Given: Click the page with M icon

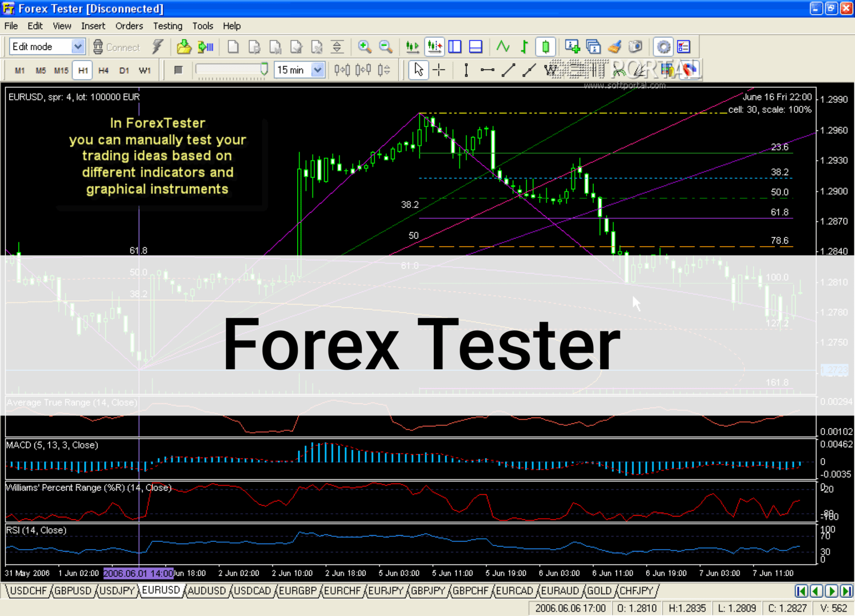Looking at the screenshot, I should click(x=275, y=47).
